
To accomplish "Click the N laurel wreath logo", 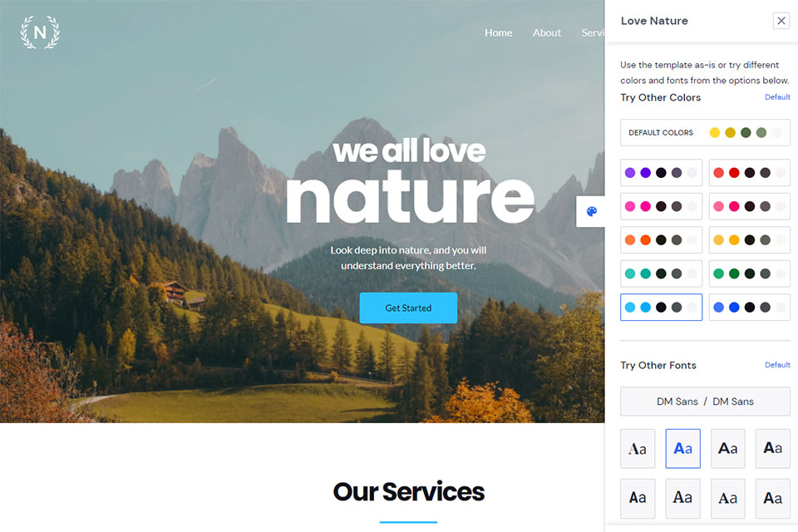I will click(40, 32).
